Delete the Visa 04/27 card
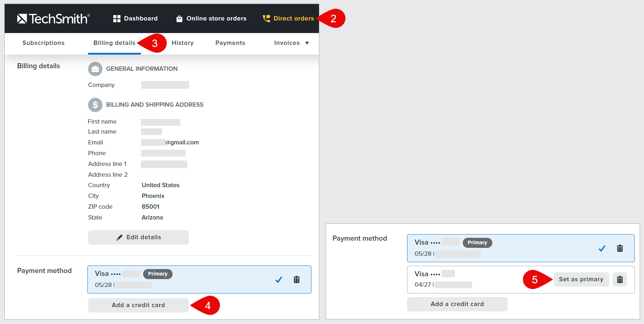Viewport: 644px width, 324px height. tap(620, 279)
